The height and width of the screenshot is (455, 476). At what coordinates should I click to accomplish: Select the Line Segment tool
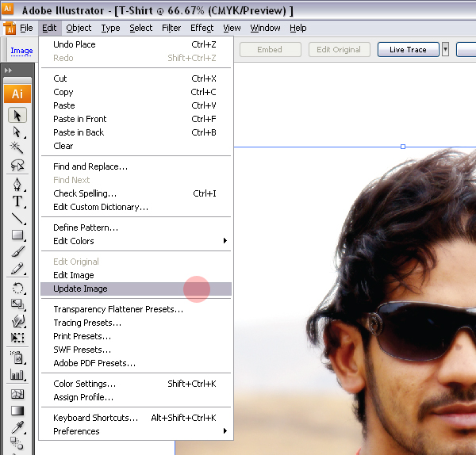(17, 218)
